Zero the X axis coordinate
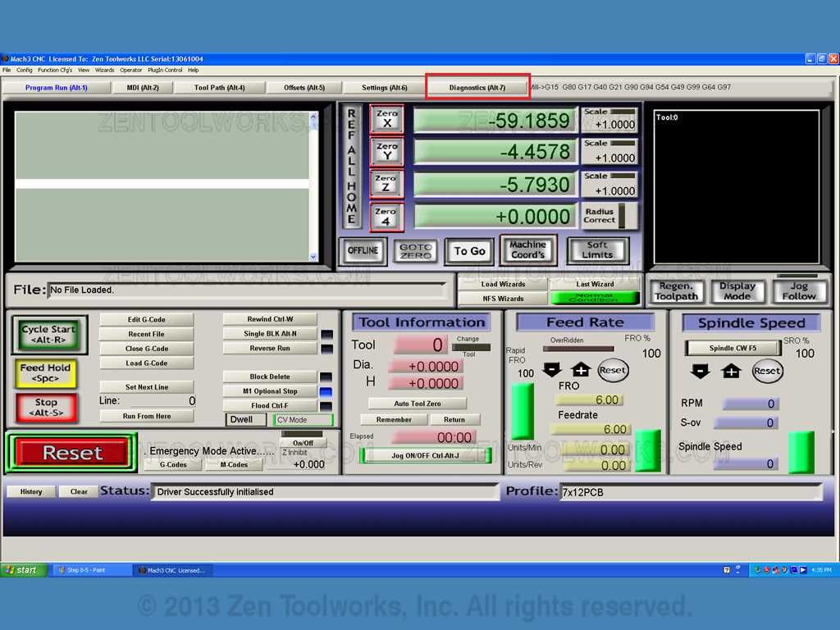This screenshot has height=630, width=840. [x=387, y=119]
